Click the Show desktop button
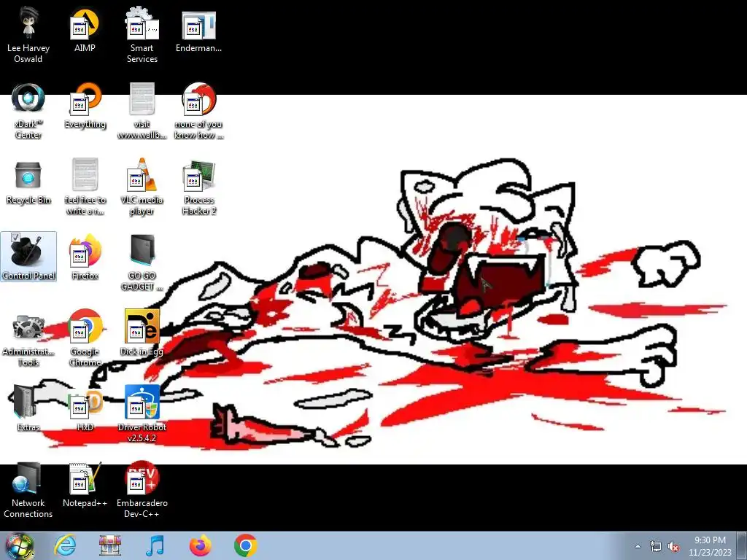Screen dimensions: 747x560 pos(742,545)
